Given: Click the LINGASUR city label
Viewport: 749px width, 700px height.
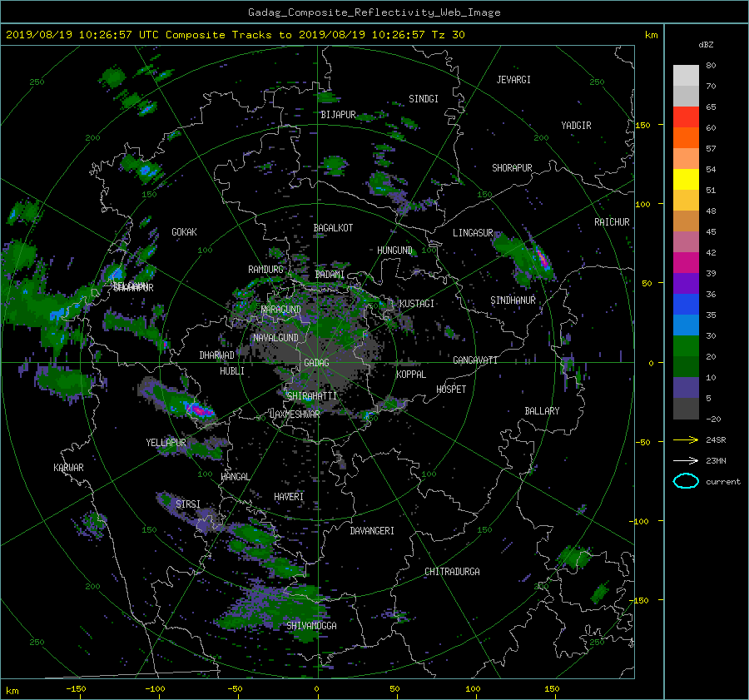Looking at the screenshot, I should coord(473,233).
